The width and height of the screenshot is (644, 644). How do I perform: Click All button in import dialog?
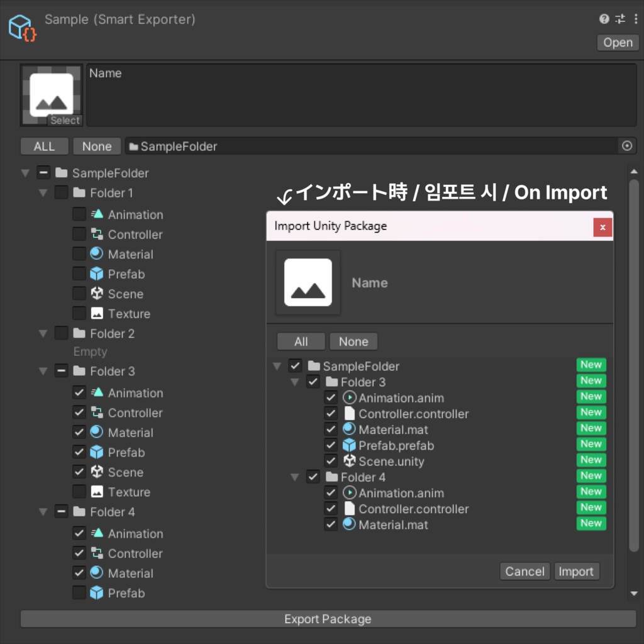tap(301, 341)
